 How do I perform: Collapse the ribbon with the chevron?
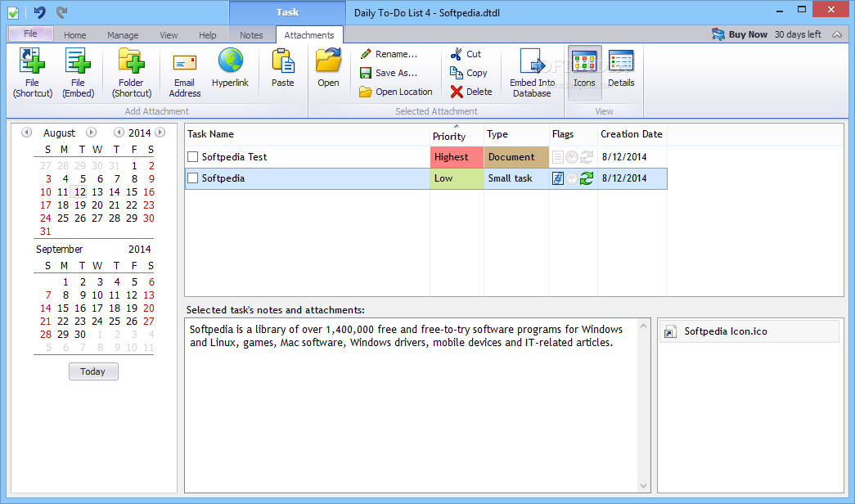point(837,34)
